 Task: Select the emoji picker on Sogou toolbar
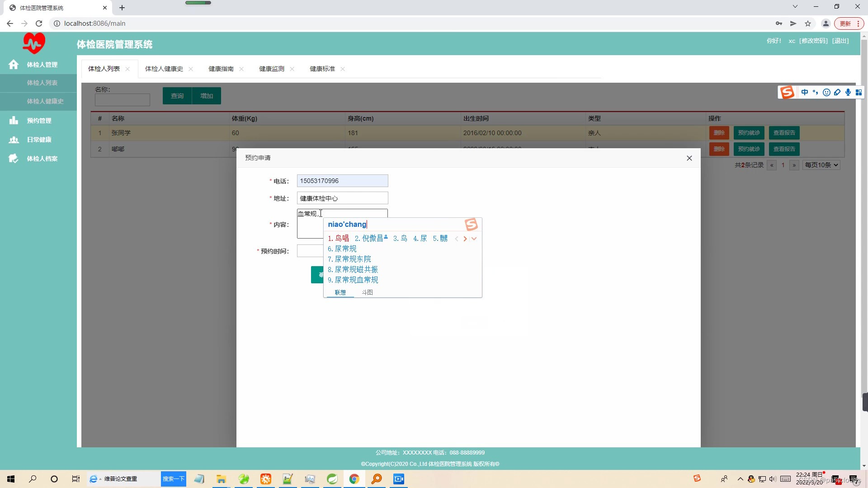coord(826,92)
